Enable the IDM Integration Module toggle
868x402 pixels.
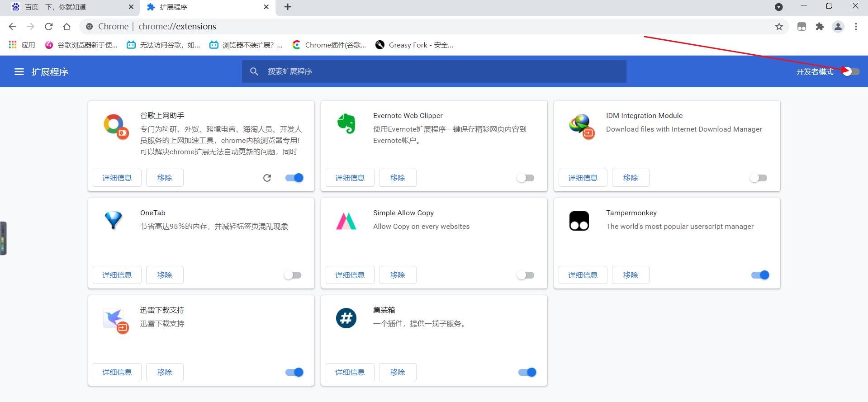point(759,178)
